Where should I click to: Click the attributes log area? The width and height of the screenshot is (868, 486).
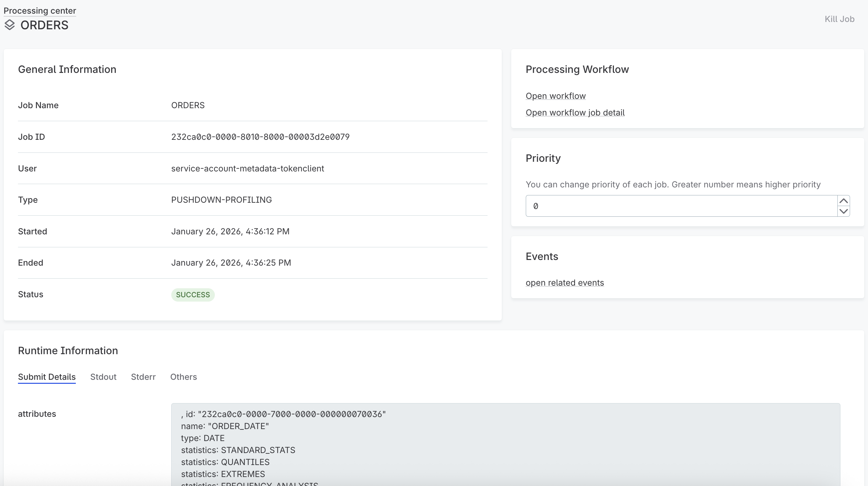point(506,445)
